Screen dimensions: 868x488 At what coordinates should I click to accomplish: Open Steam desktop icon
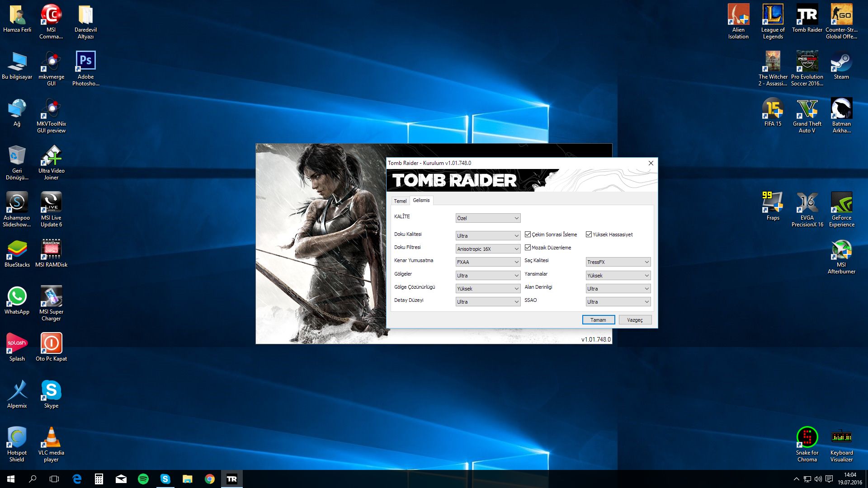(841, 65)
